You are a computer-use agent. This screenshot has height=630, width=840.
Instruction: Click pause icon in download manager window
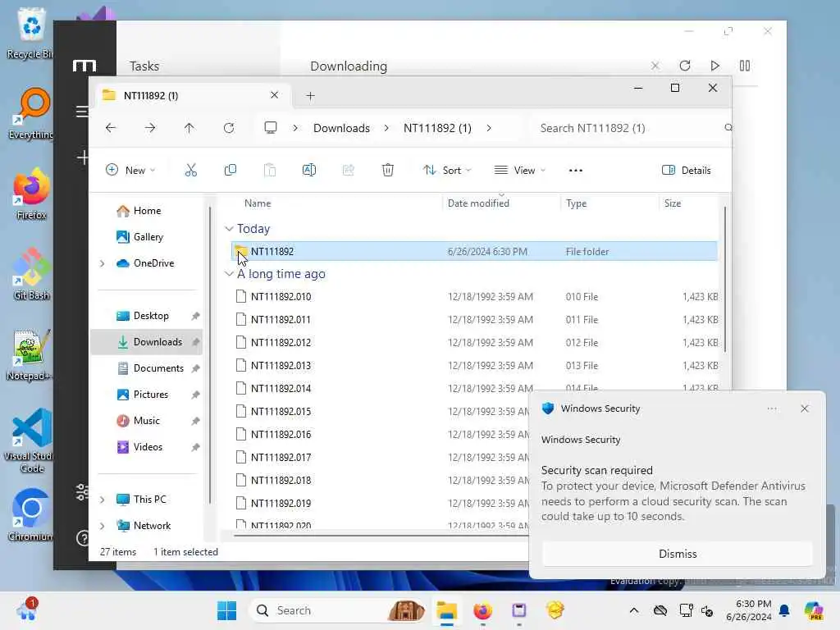(x=745, y=66)
